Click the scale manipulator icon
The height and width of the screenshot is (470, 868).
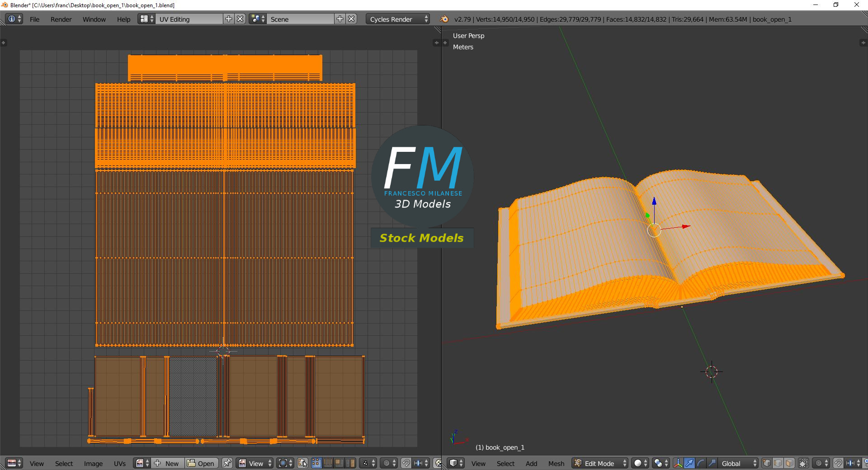(712, 463)
